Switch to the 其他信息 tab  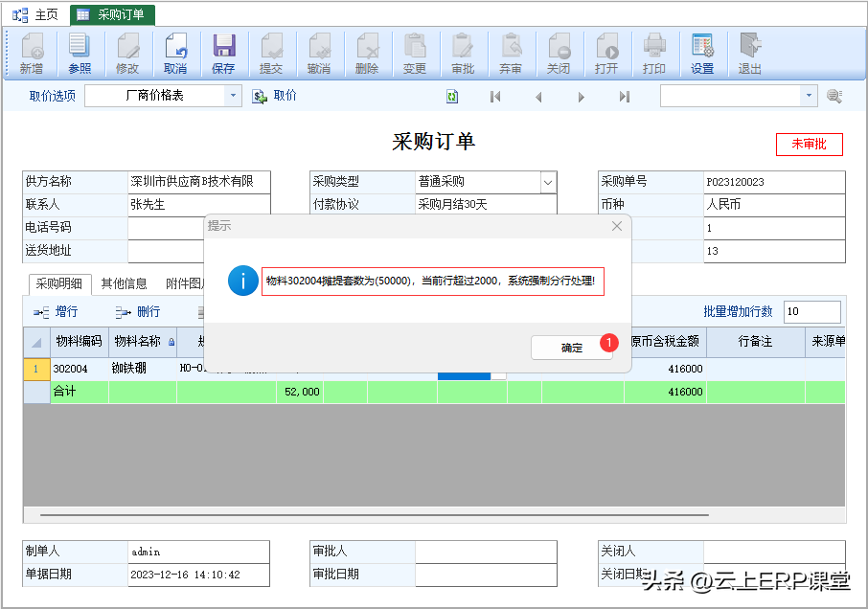[x=124, y=283]
